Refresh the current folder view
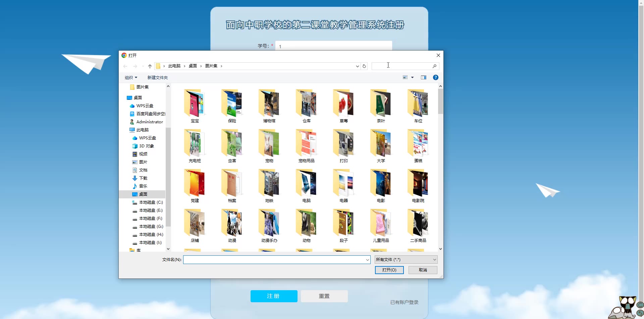Viewport: 644px width, 319px height. (364, 66)
